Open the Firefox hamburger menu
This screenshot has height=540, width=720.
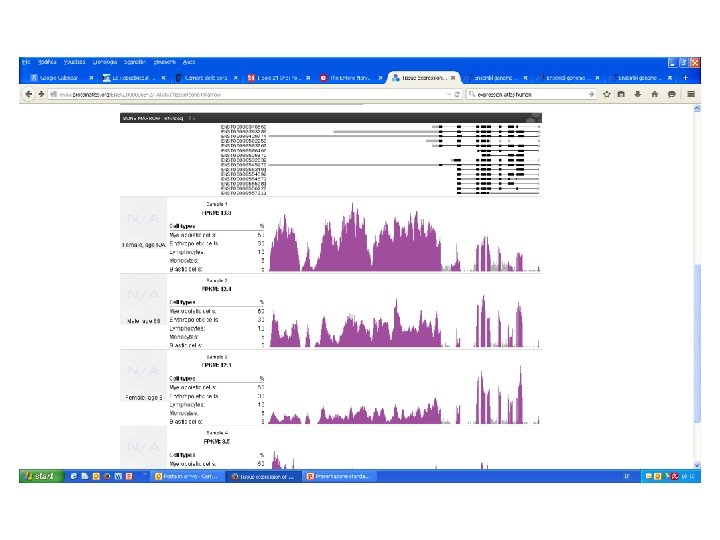point(691,94)
